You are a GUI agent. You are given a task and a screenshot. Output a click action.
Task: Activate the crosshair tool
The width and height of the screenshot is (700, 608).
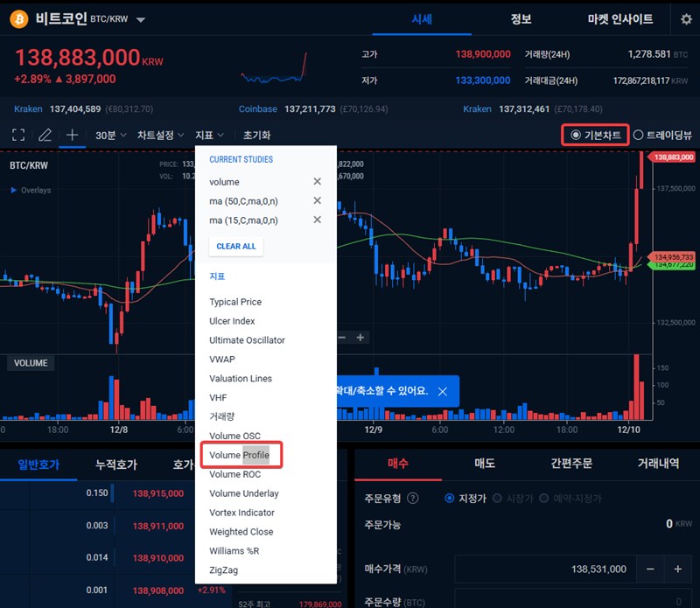click(73, 135)
